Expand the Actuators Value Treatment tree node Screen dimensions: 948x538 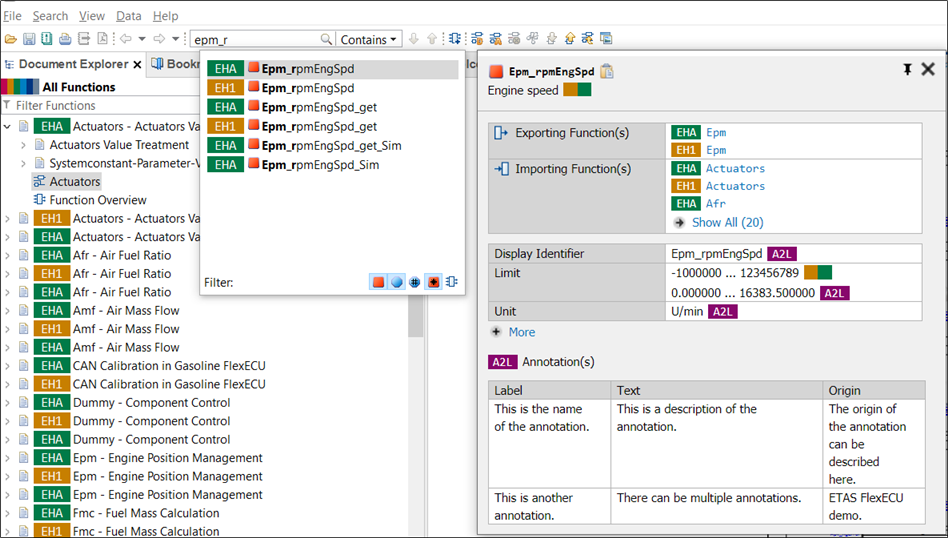click(25, 145)
